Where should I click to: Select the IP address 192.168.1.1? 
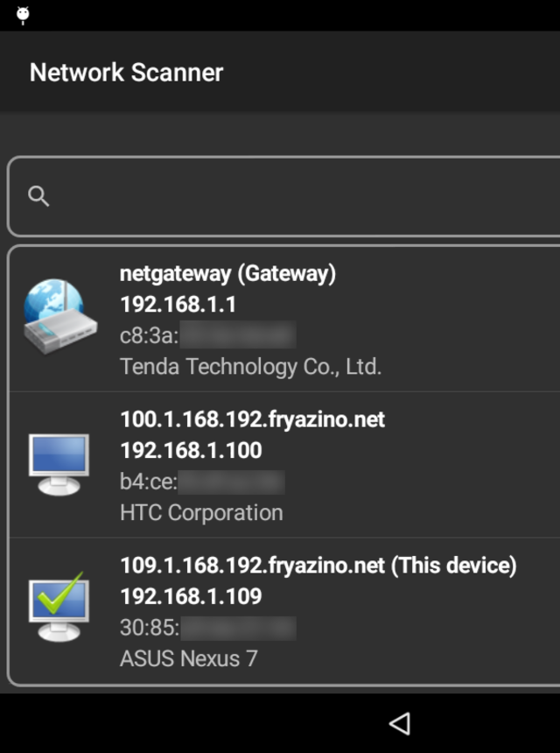tap(178, 305)
